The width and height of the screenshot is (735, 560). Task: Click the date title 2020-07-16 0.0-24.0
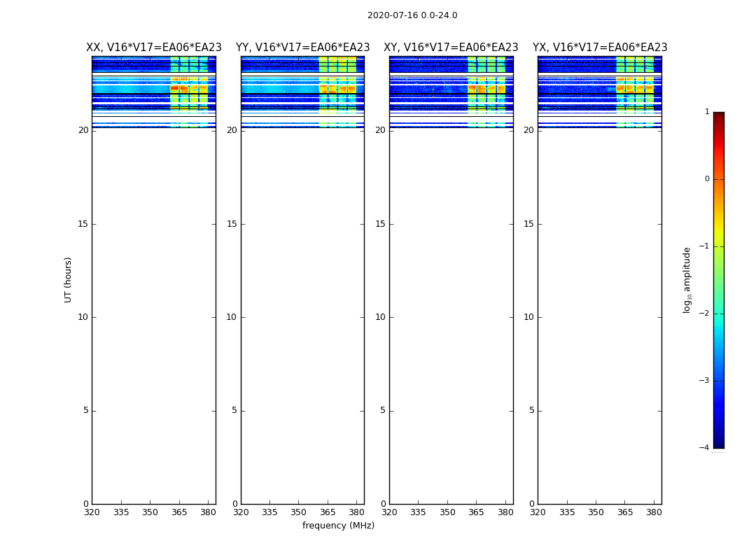412,15
